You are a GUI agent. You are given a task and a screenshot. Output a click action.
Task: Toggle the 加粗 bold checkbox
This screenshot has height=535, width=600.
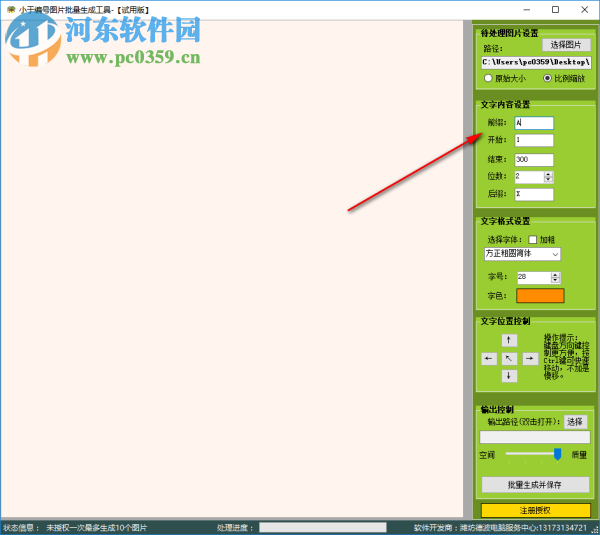point(533,240)
